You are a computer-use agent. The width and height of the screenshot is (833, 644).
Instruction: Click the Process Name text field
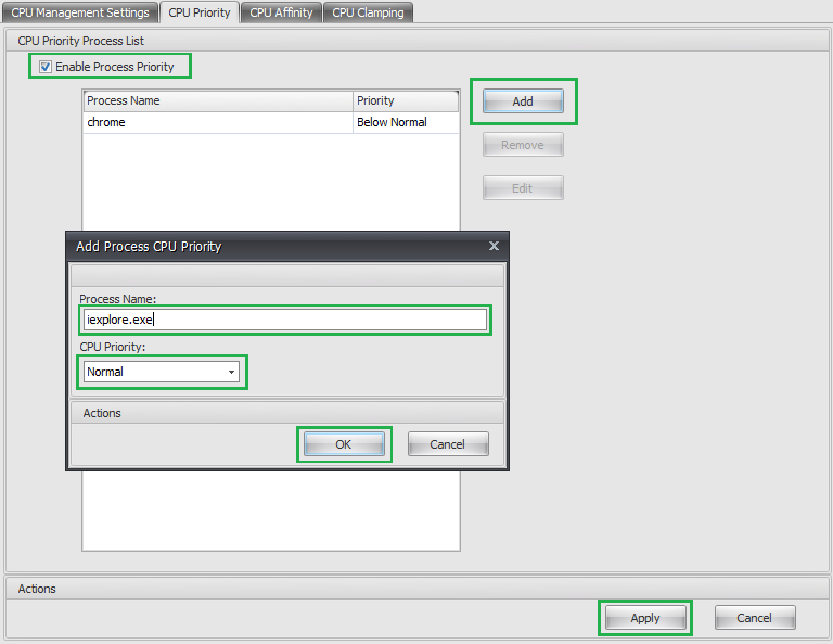tap(285, 320)
